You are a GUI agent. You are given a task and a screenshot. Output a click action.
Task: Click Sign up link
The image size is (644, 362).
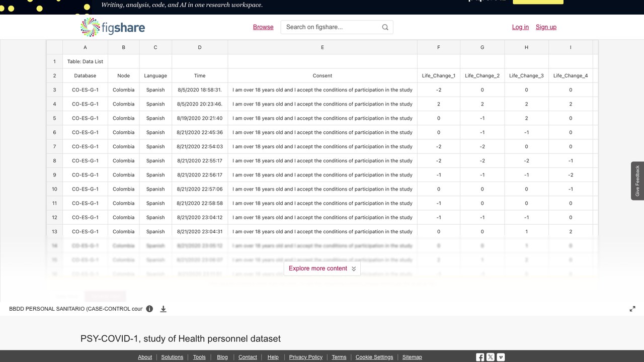pos(546,27)
